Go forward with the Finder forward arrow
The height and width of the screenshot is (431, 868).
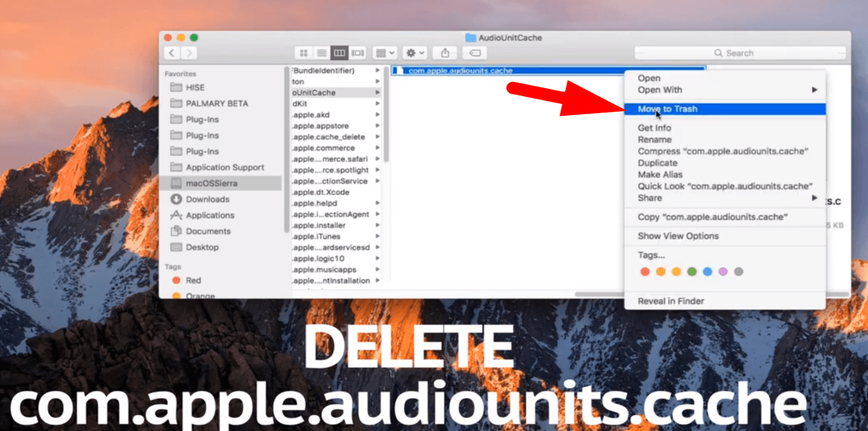[189, 53]
